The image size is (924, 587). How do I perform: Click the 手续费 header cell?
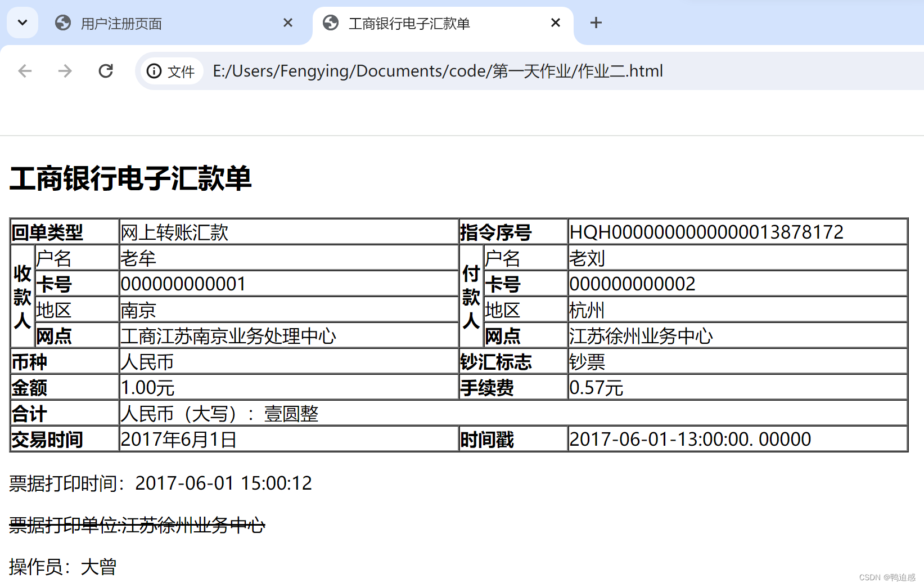pos(513,387)
